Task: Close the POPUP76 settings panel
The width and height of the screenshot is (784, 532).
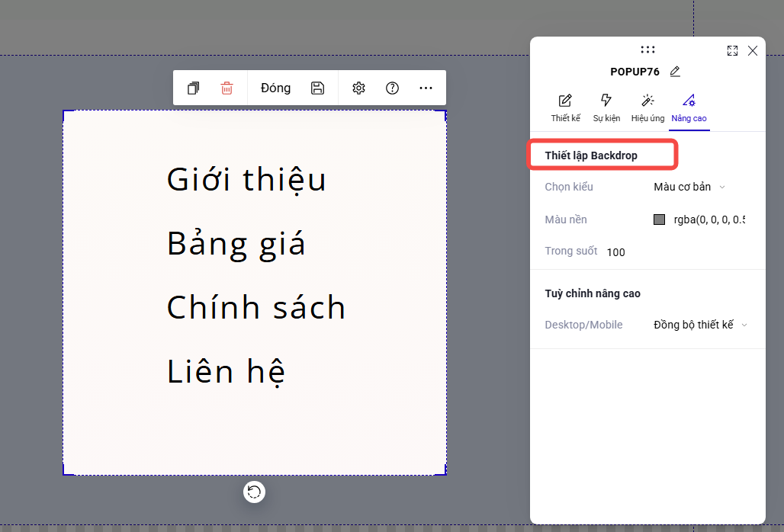Action: coord(753,50)
